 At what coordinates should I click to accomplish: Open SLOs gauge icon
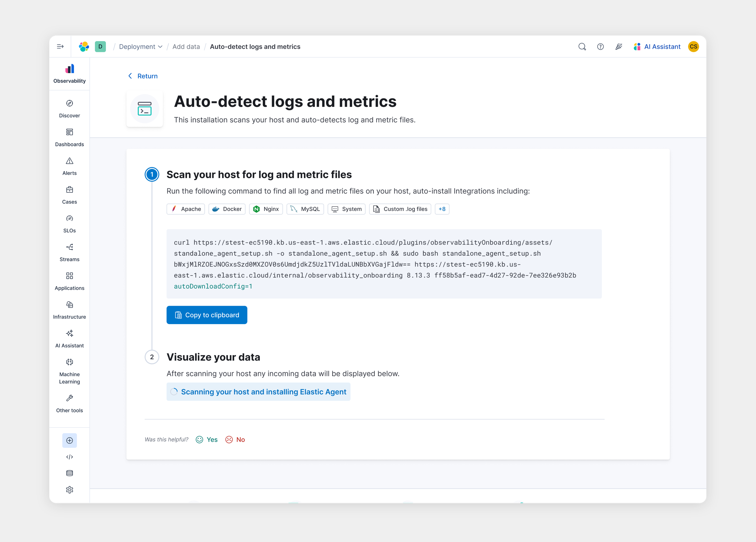(x=69, y=219)
